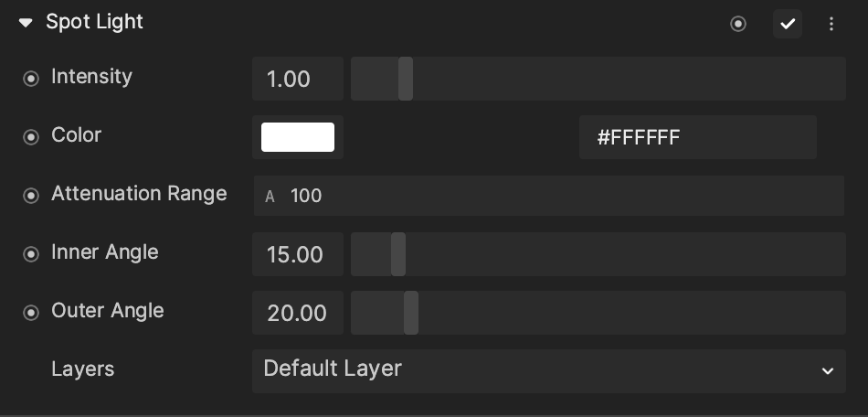Click the keyframe dot icon beside Color
Screen dimensions: 868x417
pyautogui.click(x=31, y=137)
